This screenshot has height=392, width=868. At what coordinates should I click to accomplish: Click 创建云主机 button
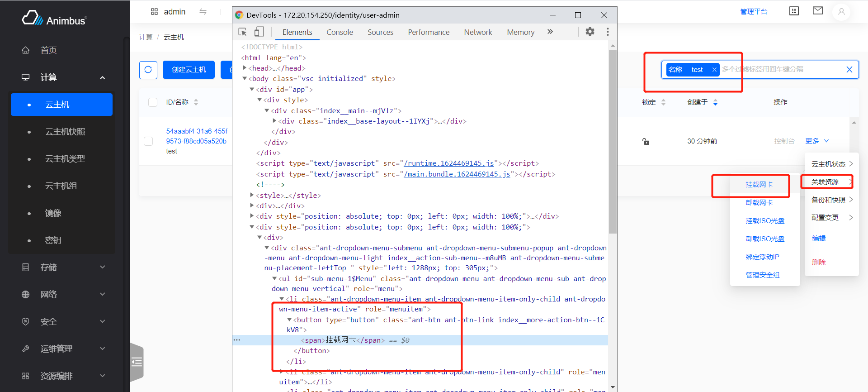click(189, 70)
